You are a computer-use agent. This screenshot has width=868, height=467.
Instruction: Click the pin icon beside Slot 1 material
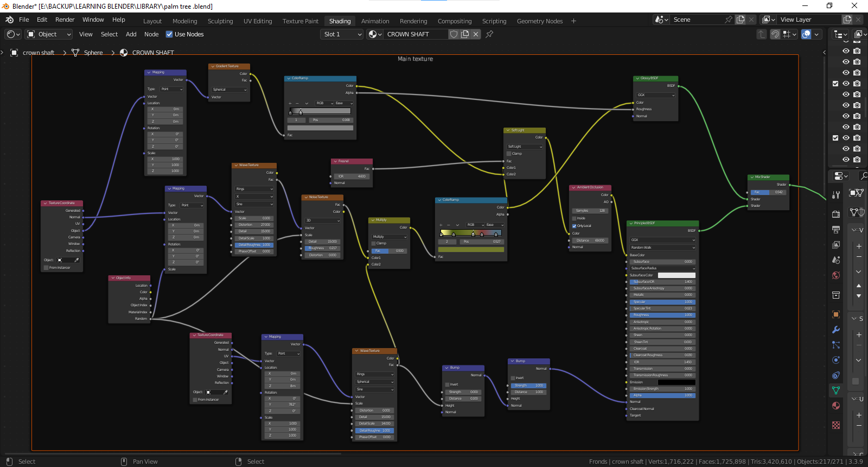pyautogui.click(x=489, y=34)
